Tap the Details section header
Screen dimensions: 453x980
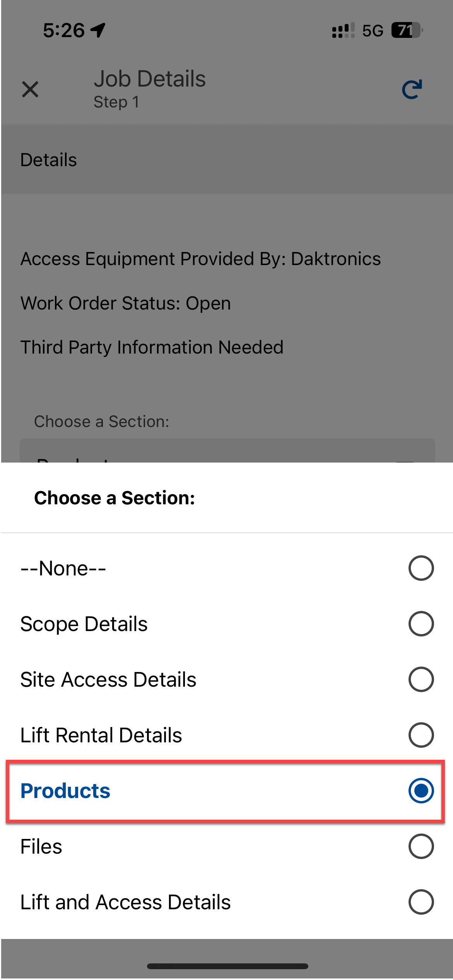(x=49, y=160)
